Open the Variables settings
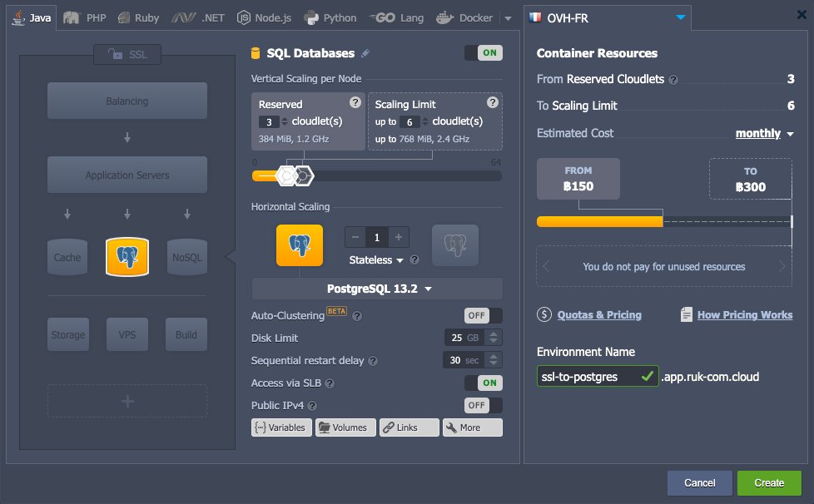The width and height of the screenshot is (814, 504). point(282,427)
